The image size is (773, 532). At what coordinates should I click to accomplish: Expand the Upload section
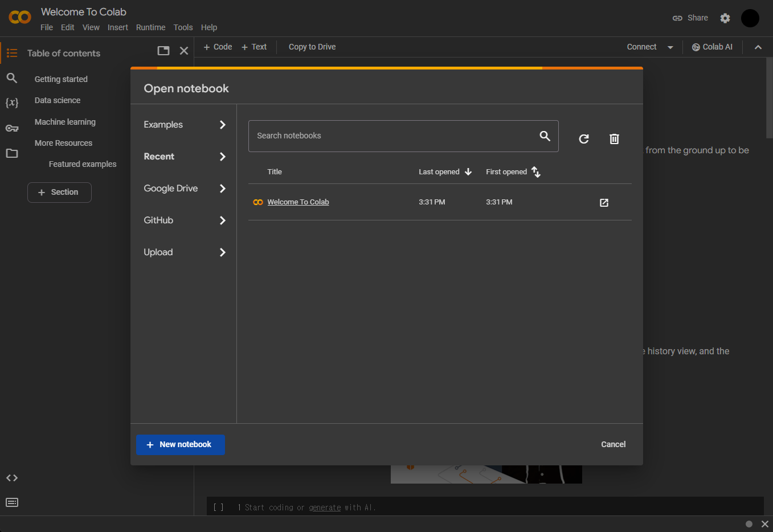click(185, 252)
